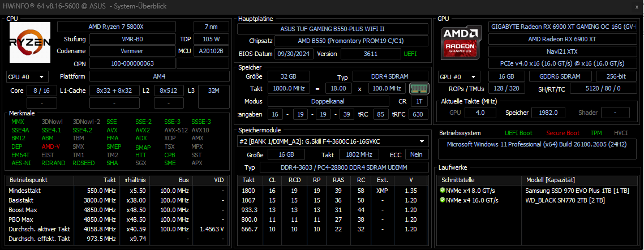The image size is (644, 250).
Task: Select the Vermeer codename field
Action: (132, 51)
